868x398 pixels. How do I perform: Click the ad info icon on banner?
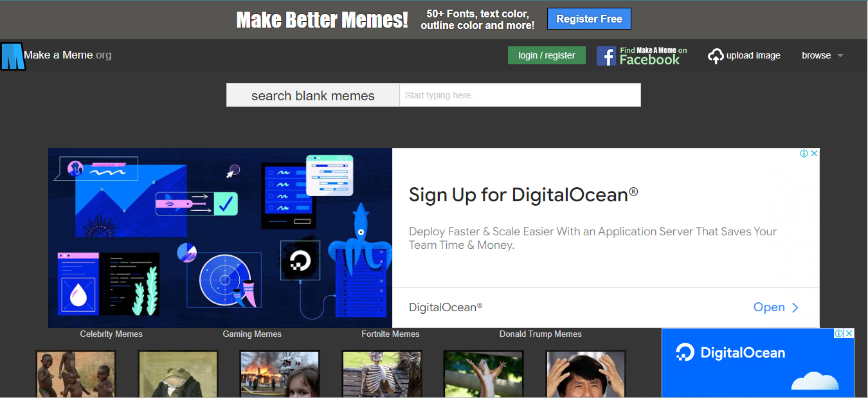[804, 154]
